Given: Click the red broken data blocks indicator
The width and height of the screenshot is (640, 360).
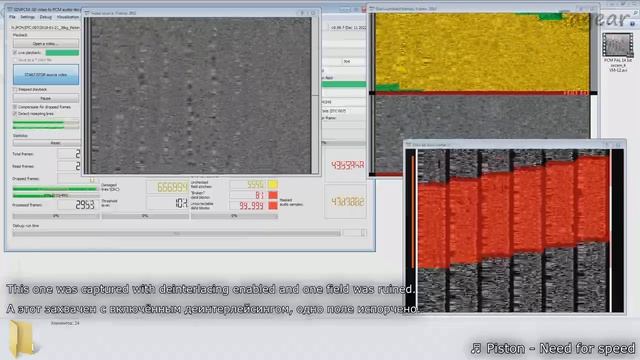Looking at the screenshot, I should click(273, 195).
